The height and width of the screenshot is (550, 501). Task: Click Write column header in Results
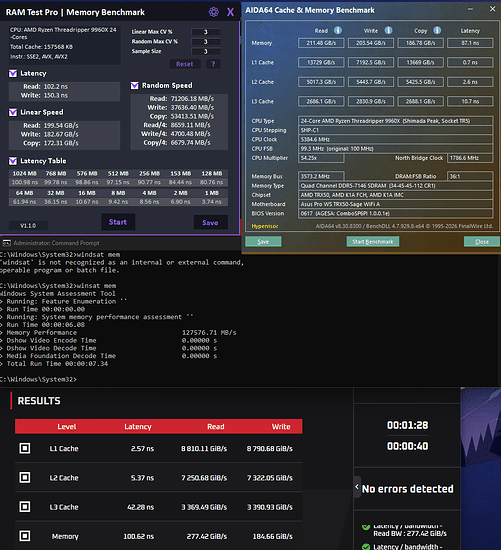click(x=281, y=427)
